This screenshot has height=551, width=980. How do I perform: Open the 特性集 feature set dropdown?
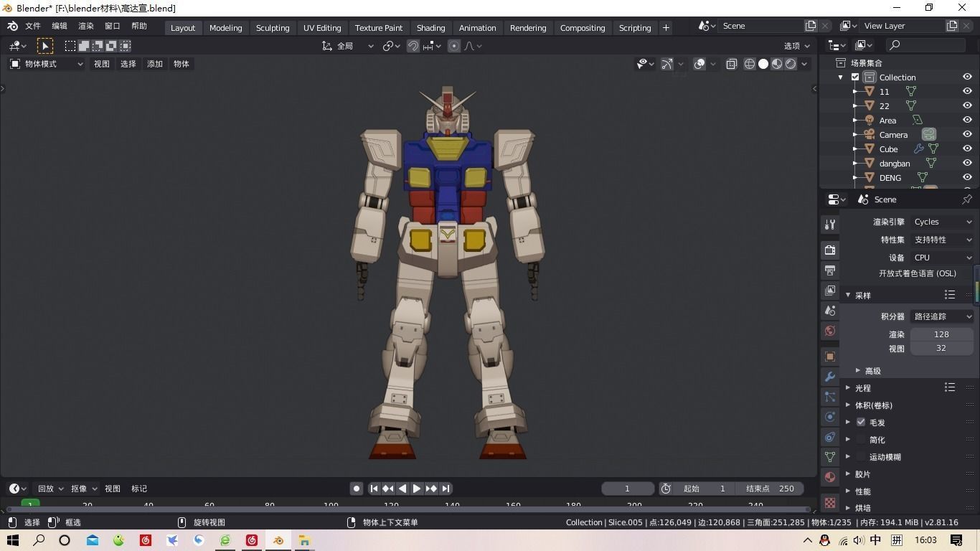pos(942,240)
